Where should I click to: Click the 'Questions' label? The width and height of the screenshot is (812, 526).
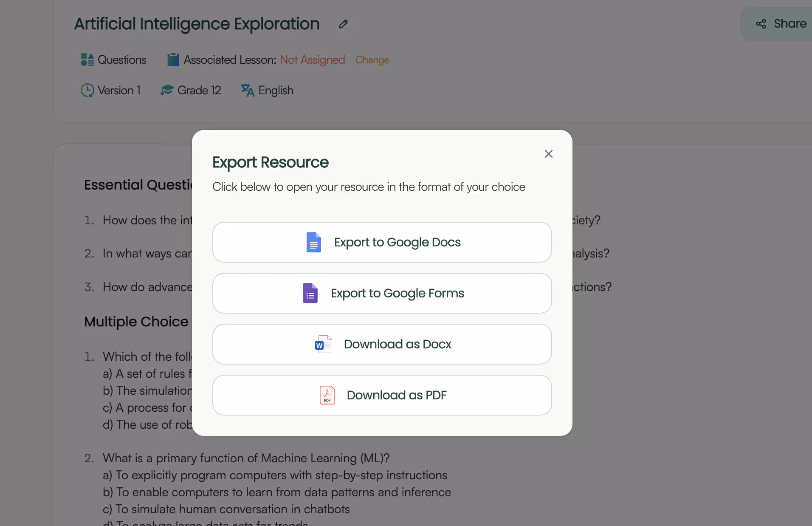[x=122, y=60]
